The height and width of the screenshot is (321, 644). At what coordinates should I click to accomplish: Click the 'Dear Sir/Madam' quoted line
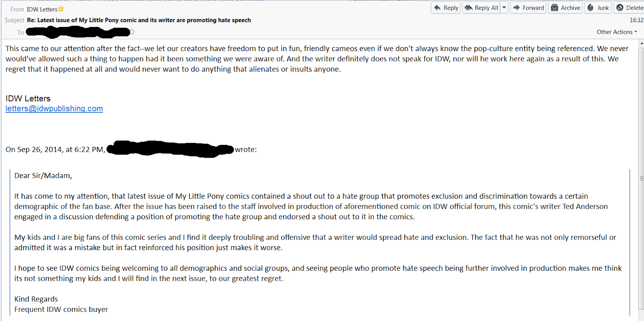43,176
